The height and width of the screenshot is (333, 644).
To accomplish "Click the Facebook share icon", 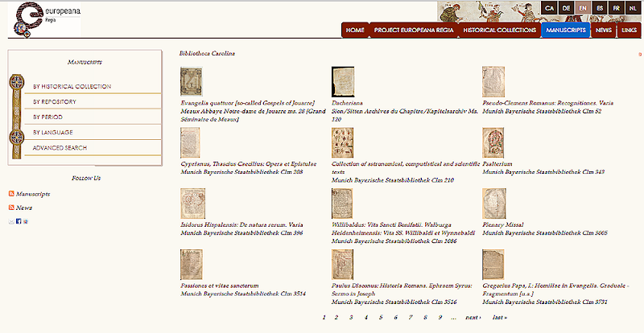I will (x=19, y=221).
